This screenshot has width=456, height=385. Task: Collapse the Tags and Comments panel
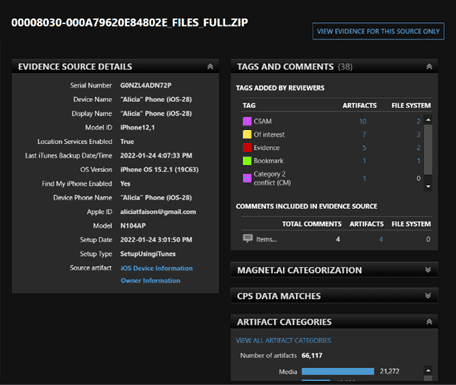click(x=429, y=67)
